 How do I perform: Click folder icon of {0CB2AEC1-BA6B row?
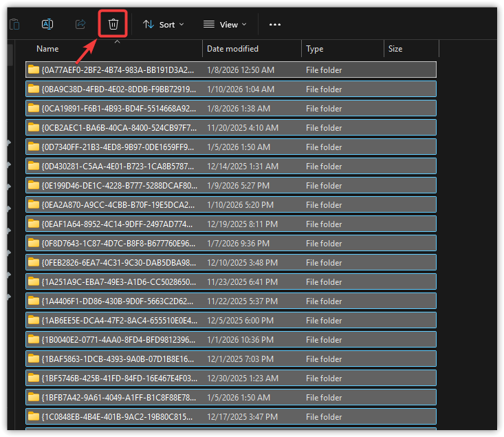[34, 127]
